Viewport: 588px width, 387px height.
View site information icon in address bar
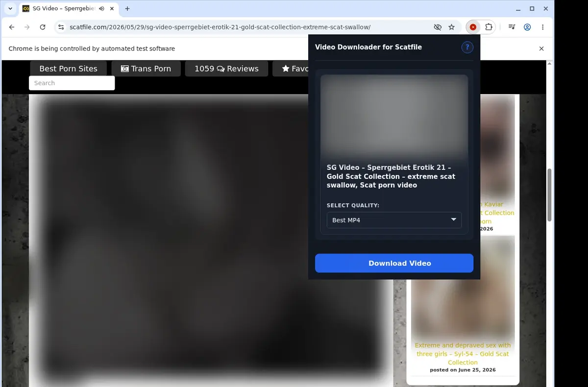60,27
